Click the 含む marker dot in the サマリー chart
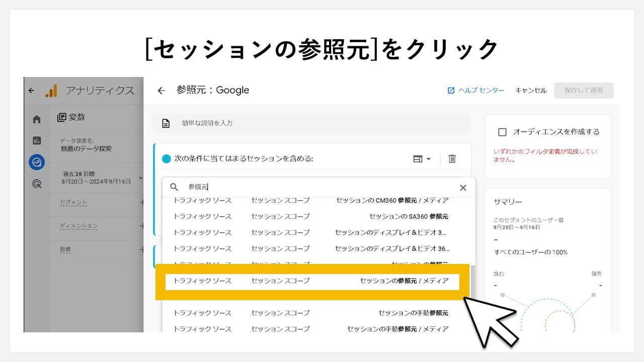This screenshot has width=644, height=362. click(502, 294)
